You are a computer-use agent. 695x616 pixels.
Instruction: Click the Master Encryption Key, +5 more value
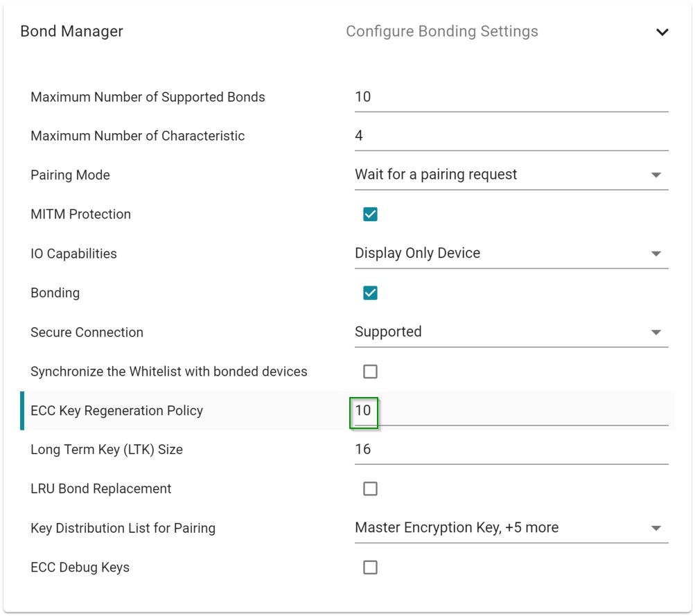click(457, 528)
